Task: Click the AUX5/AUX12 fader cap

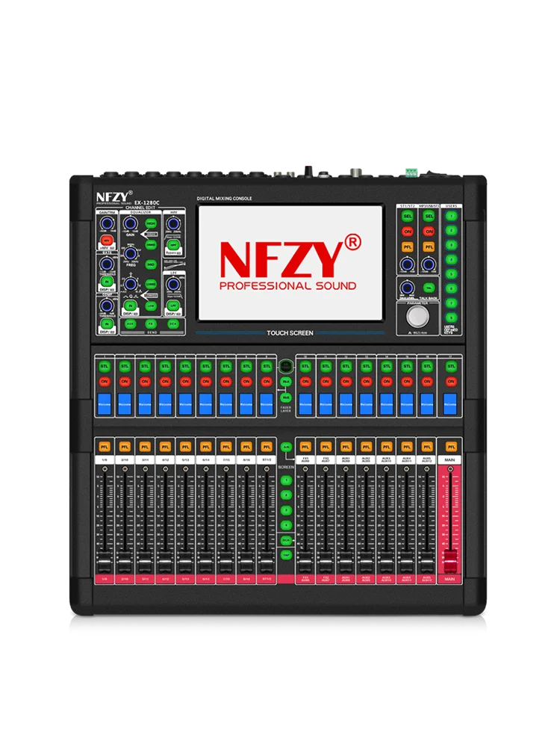Action: click(x=427, y=562)
